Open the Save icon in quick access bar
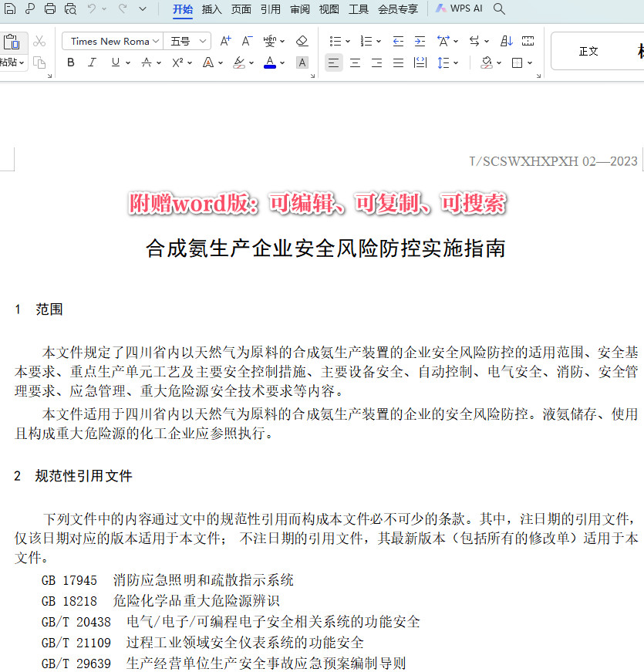644x672 pixels. click(x=8, y=8)
